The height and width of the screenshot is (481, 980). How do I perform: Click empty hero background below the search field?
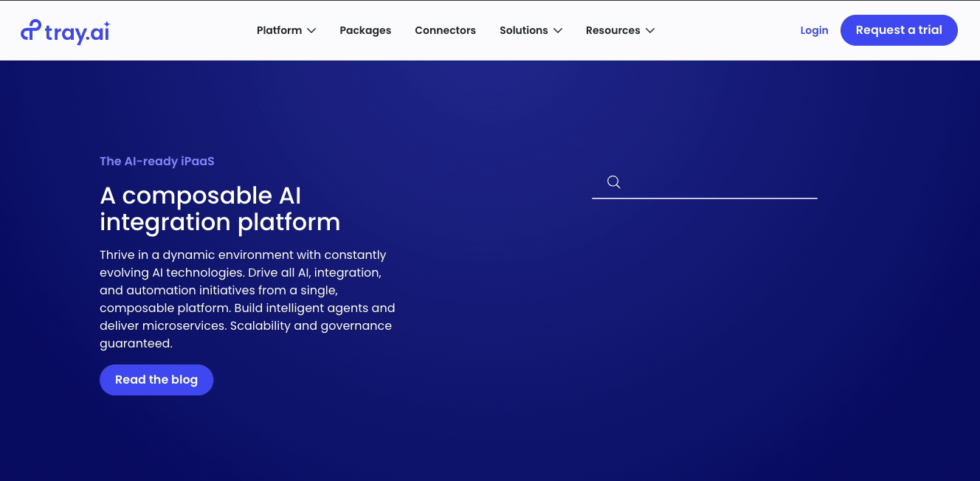[x=704, y=310]
